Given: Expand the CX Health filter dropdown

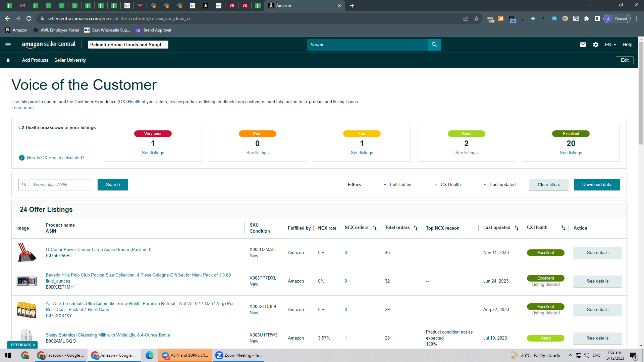Looking at the screenshot, I should tap(447, 185).
